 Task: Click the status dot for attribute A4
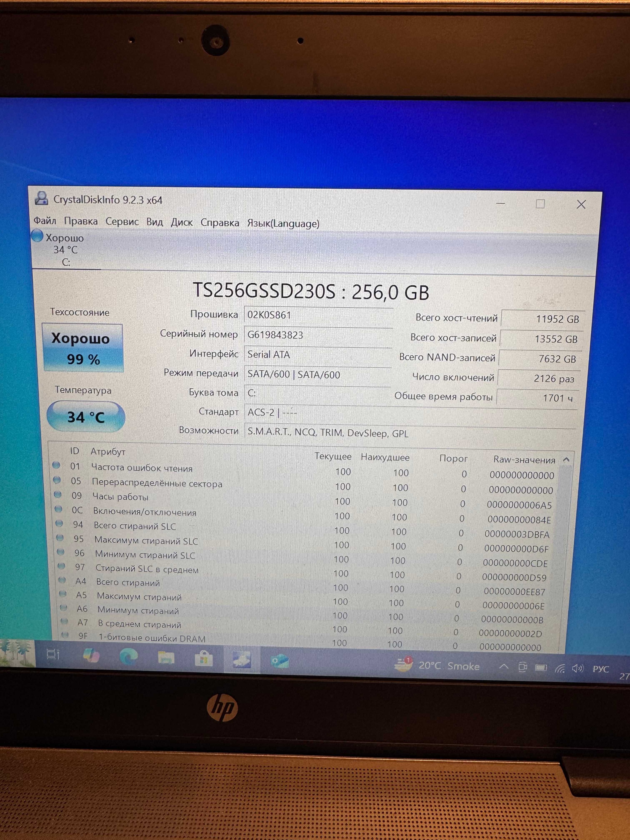point(62,580)
